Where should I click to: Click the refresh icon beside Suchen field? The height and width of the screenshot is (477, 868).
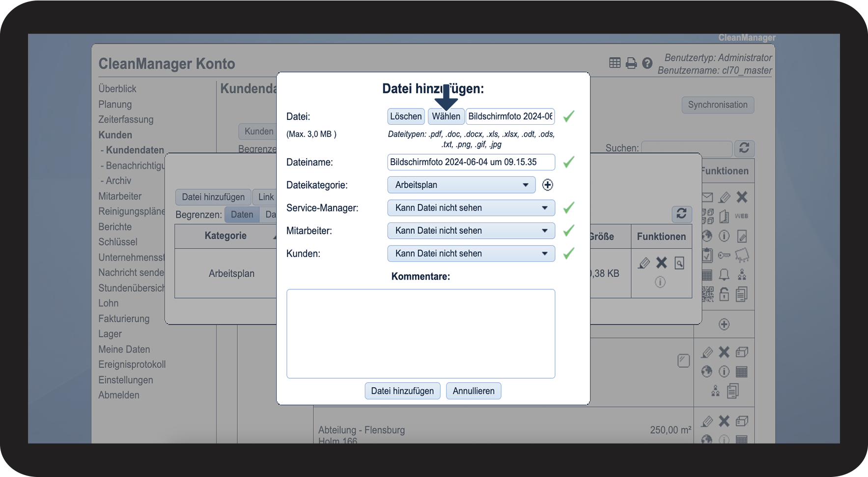click(744, 148)
